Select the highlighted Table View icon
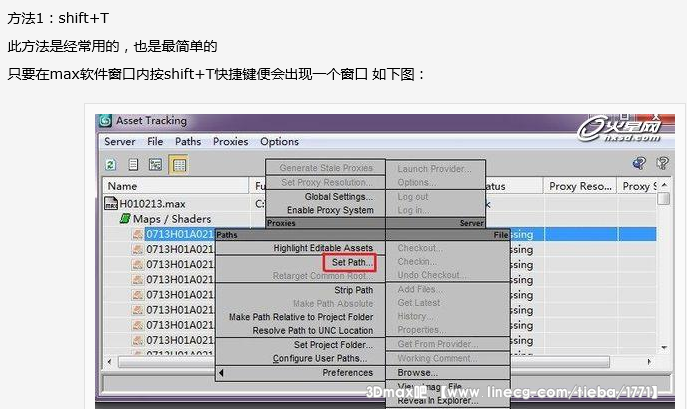Image resolution: width=687 pixels, height=409 pixels. point(179,165)
